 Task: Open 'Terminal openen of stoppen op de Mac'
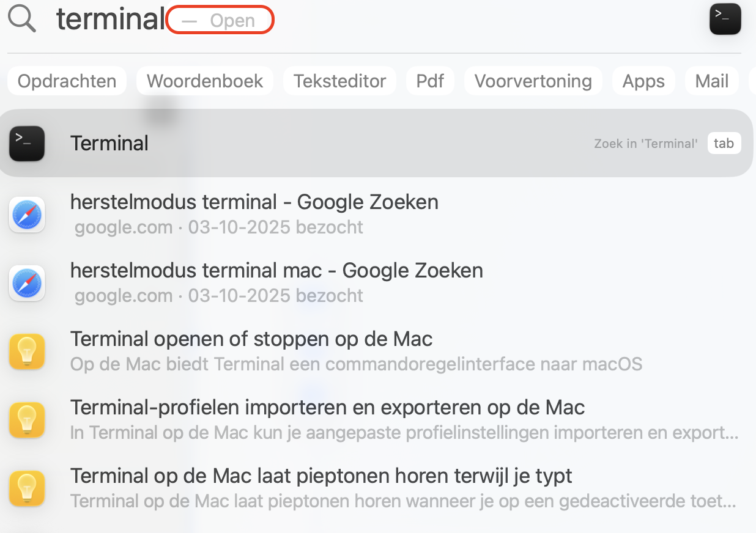point(252,339)
